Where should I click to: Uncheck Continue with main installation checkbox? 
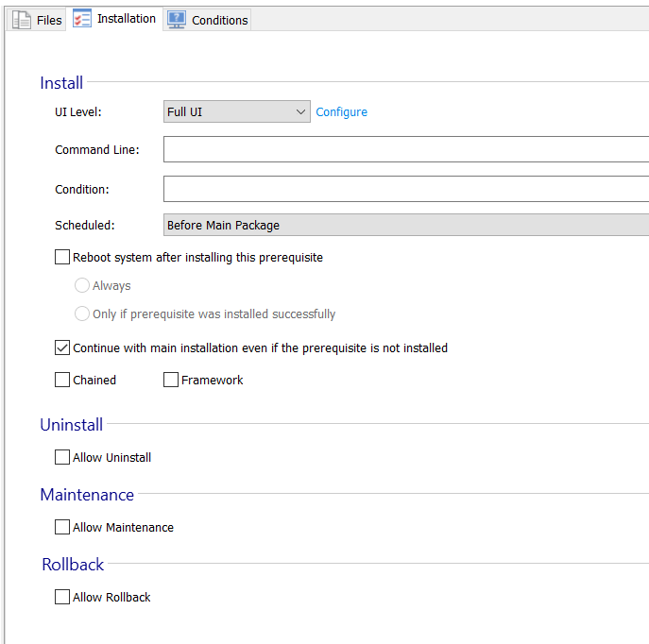coord(62,347)
